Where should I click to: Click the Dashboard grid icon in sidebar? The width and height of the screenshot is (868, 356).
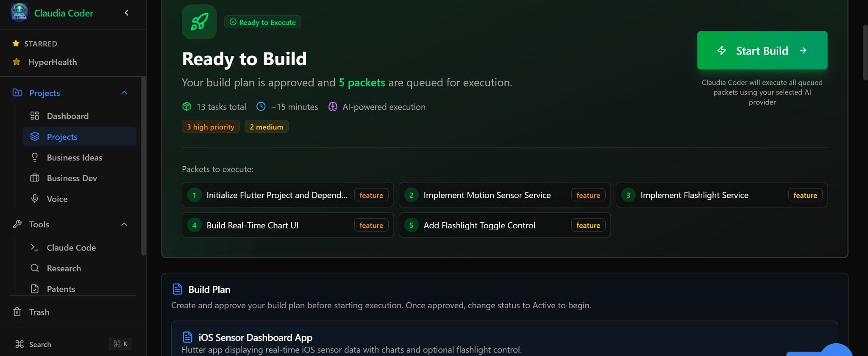[x=35, y=116]
